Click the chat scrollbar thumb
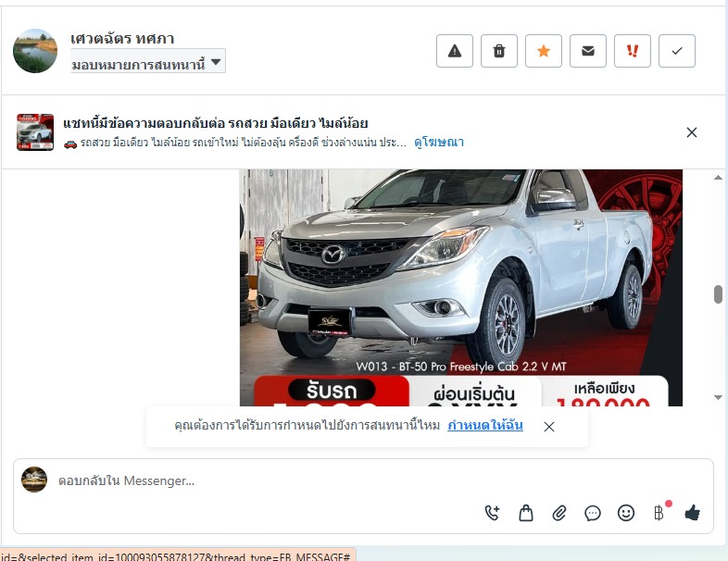728x561 pixels. point(718,294)
